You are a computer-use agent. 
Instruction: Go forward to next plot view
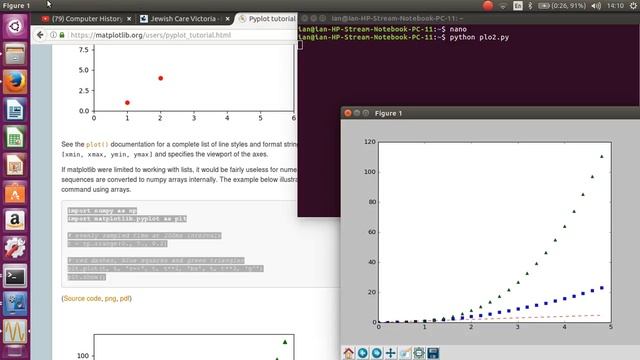pos(377,353)
